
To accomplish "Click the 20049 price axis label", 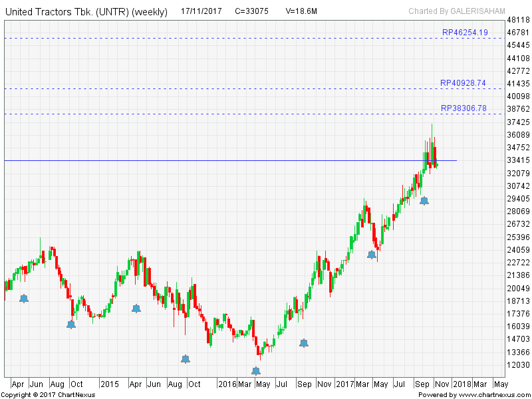I will (518, 289).
